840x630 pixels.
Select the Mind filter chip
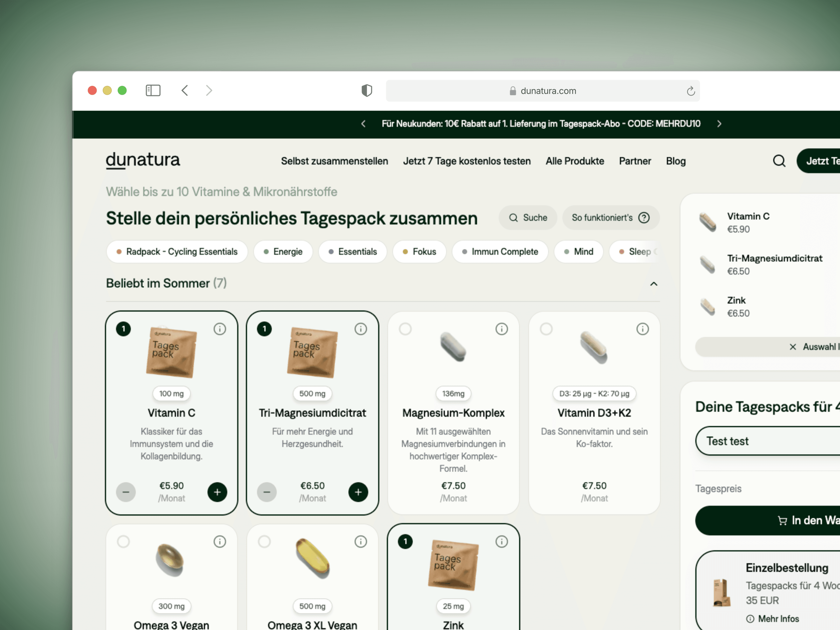tap(578, 251)
